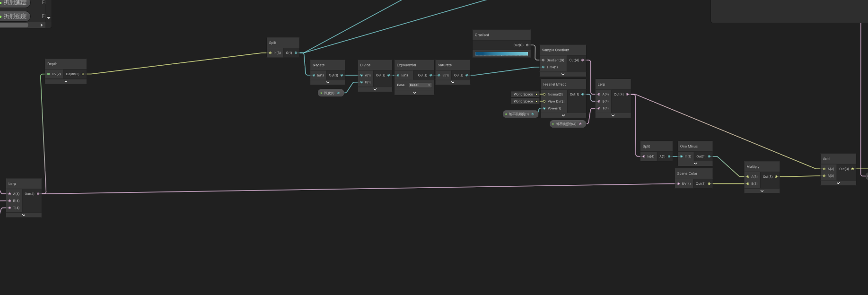Select the Fresnel Effect node title
The image size is (868, 295).
pyautogui.click(x=554, y=84)
